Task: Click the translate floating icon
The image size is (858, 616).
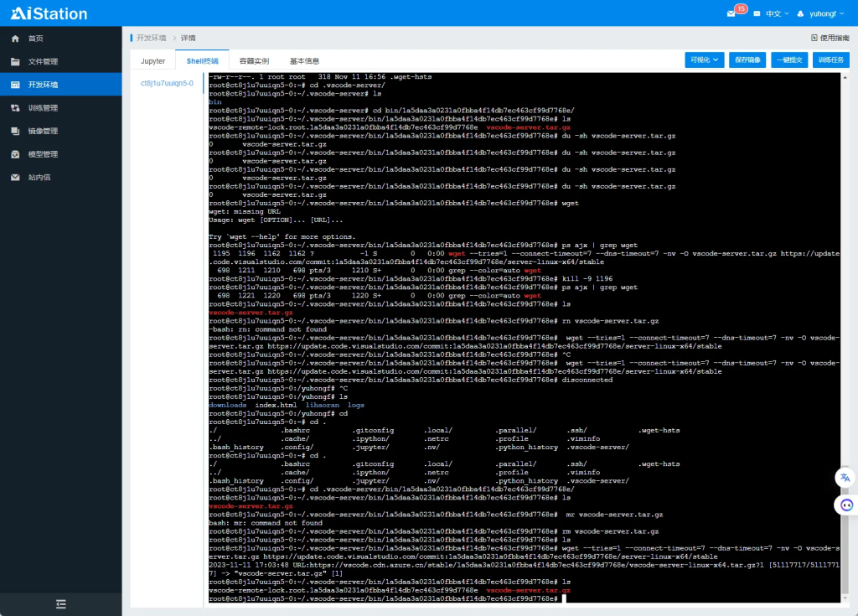Action: tap(845, 477)
